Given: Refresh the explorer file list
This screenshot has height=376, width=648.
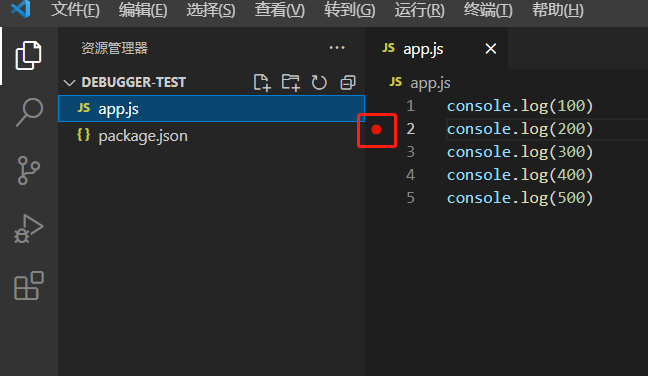Looking at the screenshot, I should 319,82.
